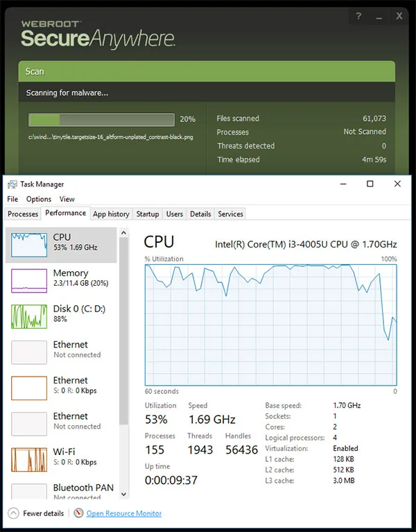
Task: Switch to the Services tab
Action: (230, 214)
